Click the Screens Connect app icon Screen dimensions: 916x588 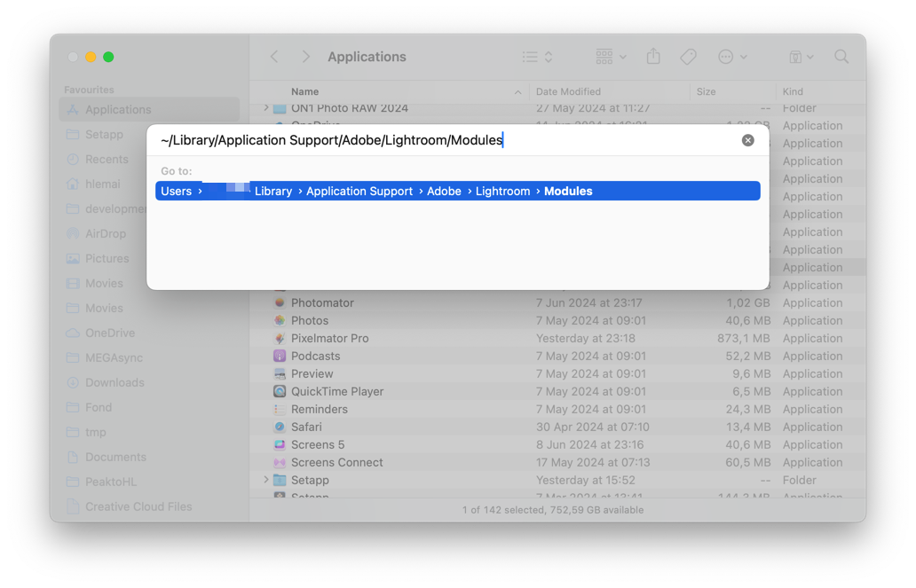(280, 462)
